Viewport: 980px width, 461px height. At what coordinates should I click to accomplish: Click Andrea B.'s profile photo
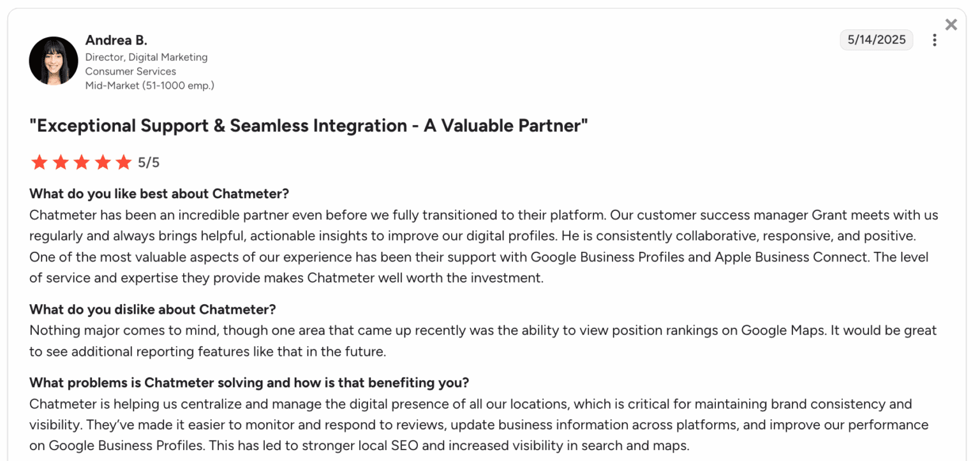tap(54, 61)
